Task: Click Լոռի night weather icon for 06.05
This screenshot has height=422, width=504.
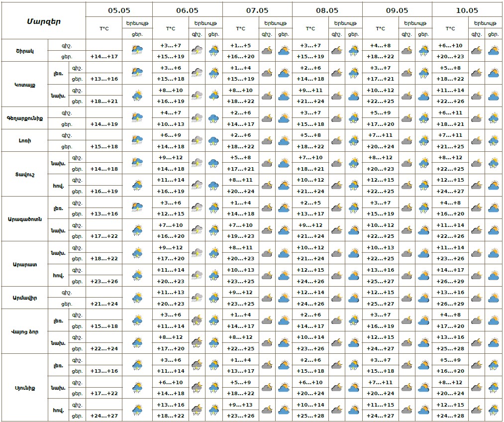Action: [197, 141]
